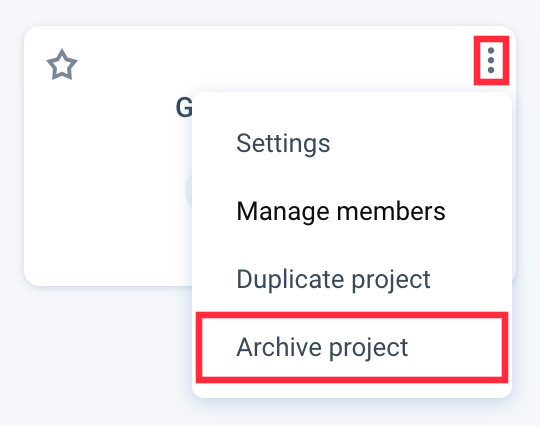This screenshot has height=426, width=540.
Task: Make a copy with Duplicate project
Action: [333, 279]
